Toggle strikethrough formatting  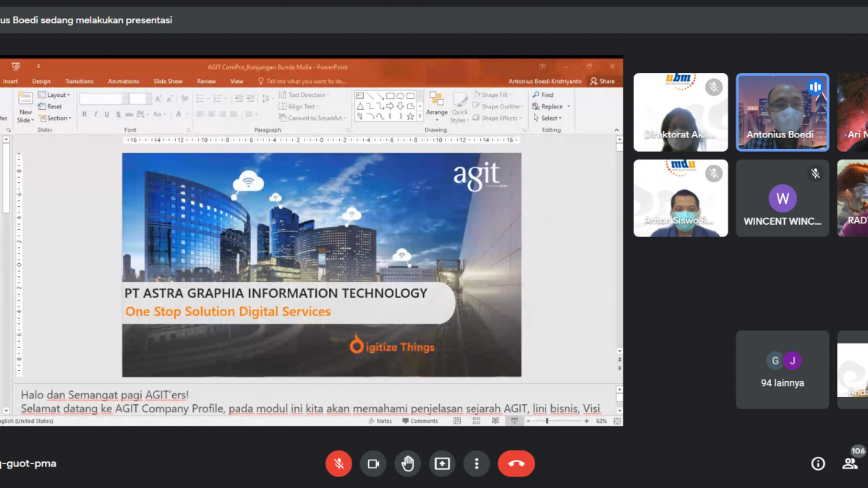pyautogui.click(x=130, y=114)
